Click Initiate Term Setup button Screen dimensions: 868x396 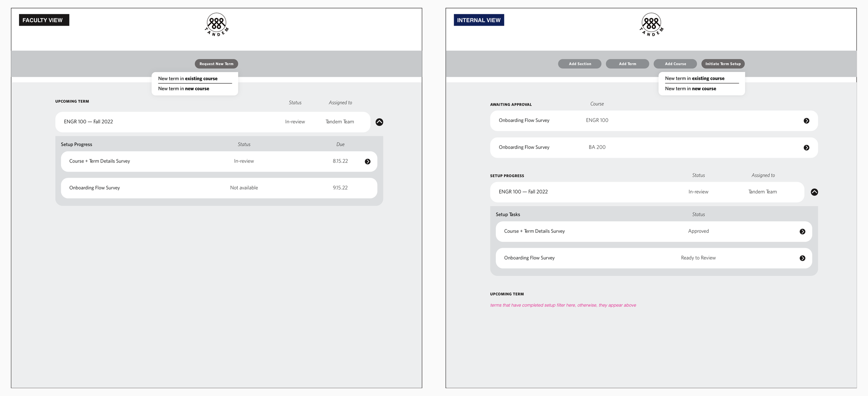[x=723, y=64]
